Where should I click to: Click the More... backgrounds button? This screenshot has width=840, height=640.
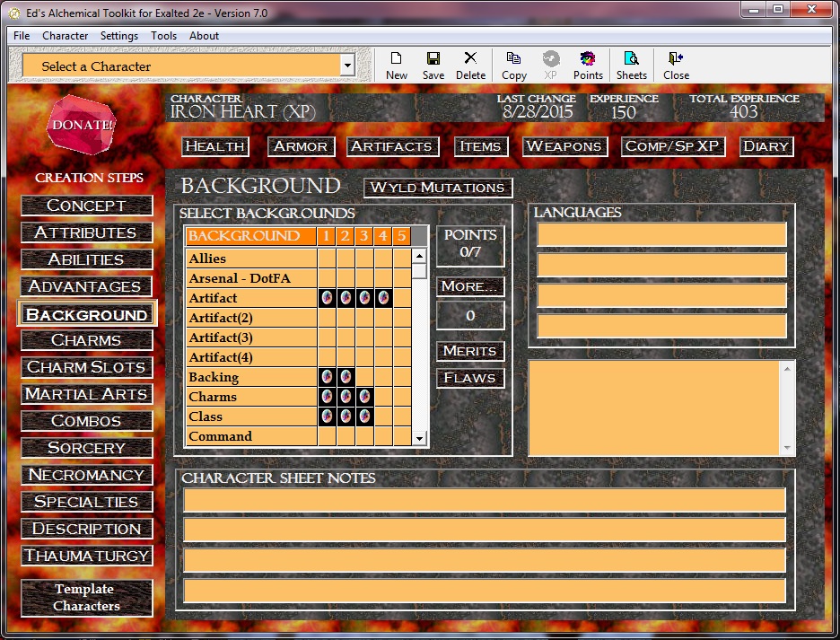pos(470,286)
